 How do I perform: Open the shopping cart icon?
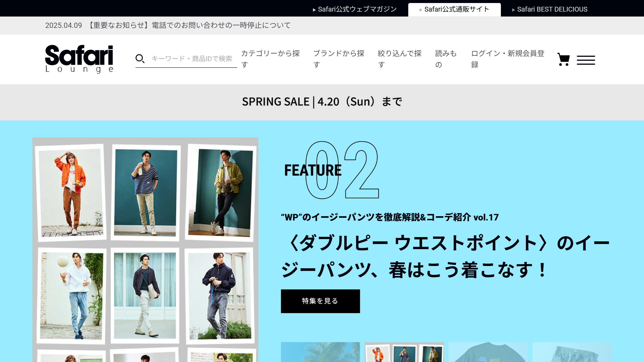point(563,59)
